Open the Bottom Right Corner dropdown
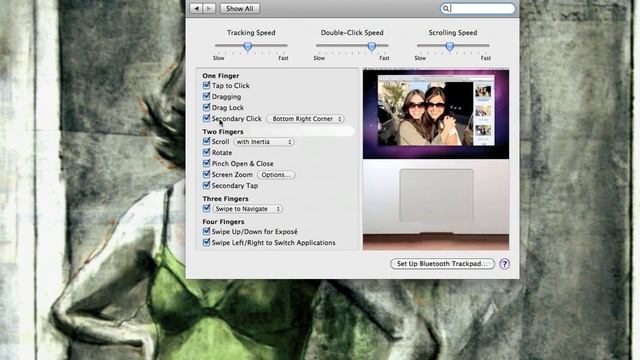 tap(305, 119)
